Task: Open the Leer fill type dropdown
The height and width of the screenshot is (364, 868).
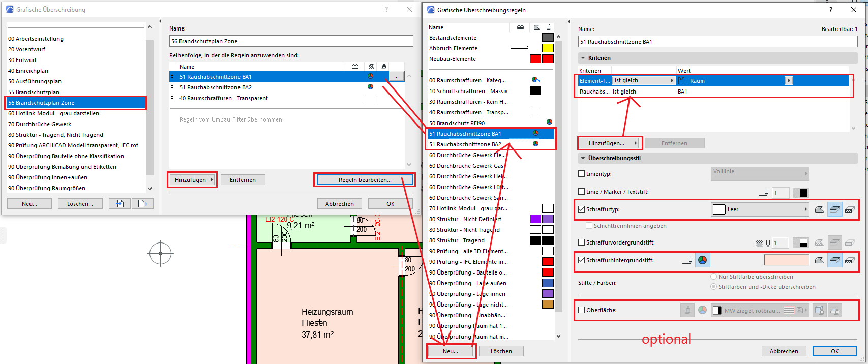Action: click(760, 209)
